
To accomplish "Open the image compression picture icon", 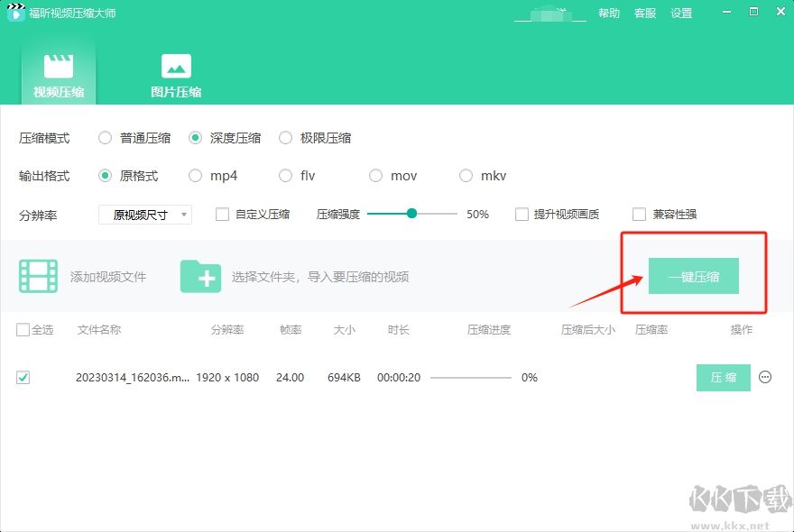I will click(x=176, y=66).
